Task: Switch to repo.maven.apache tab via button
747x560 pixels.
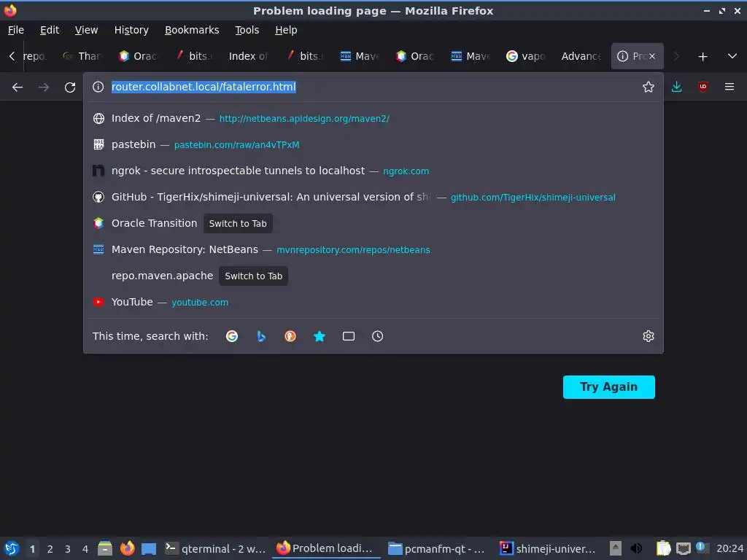Action: coord(253,276)
